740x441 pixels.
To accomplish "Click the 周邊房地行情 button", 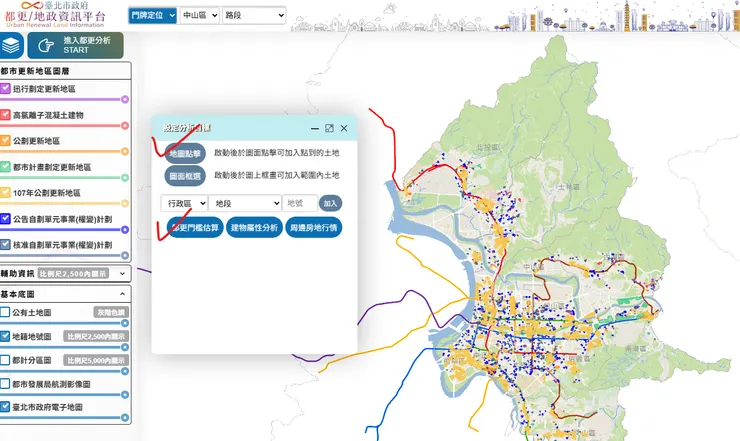I will click(x=314, y=228).
